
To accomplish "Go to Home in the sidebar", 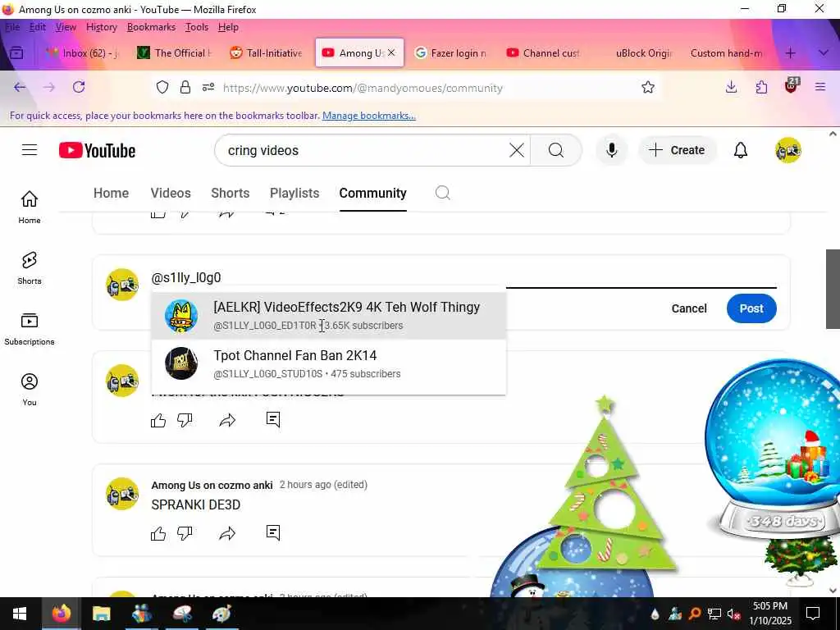I will coord(30,208).
